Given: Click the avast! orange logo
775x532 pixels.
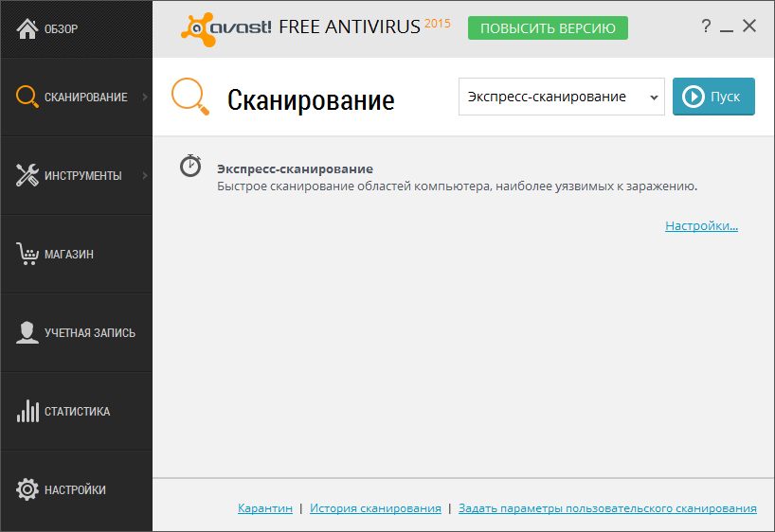Looking at the screenshot, I should [225, 29].
